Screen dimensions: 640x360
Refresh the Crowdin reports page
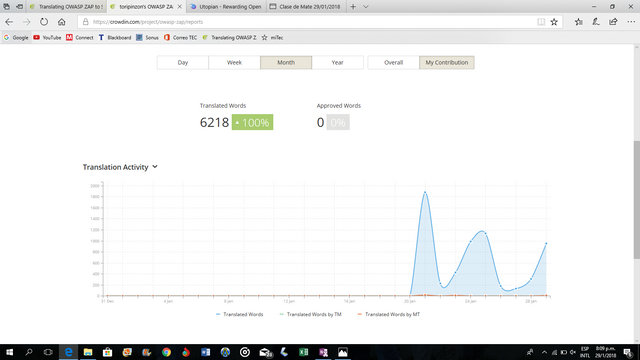point(44,22)
